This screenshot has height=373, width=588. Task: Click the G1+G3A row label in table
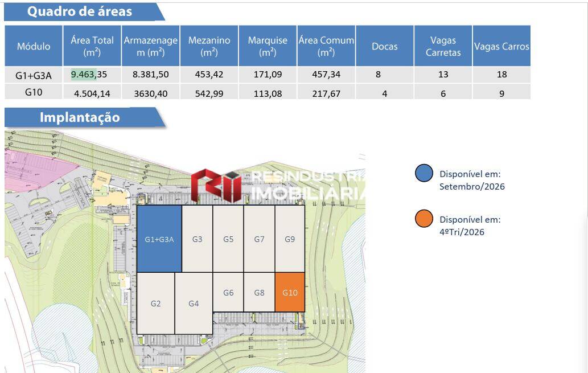point(34,75)
